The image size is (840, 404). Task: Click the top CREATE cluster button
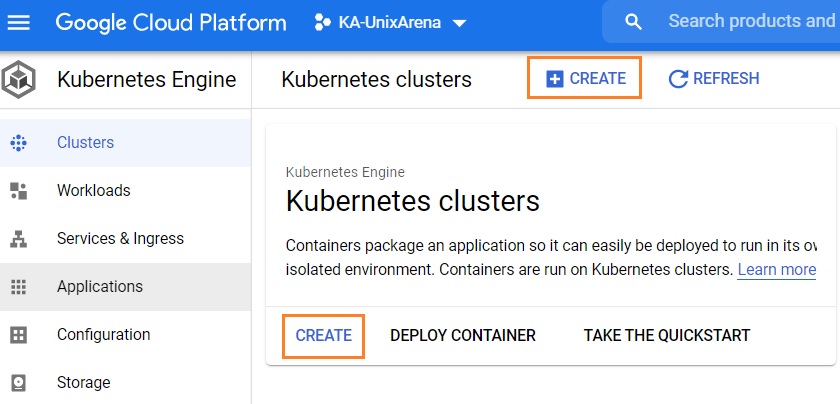point(584,78)
